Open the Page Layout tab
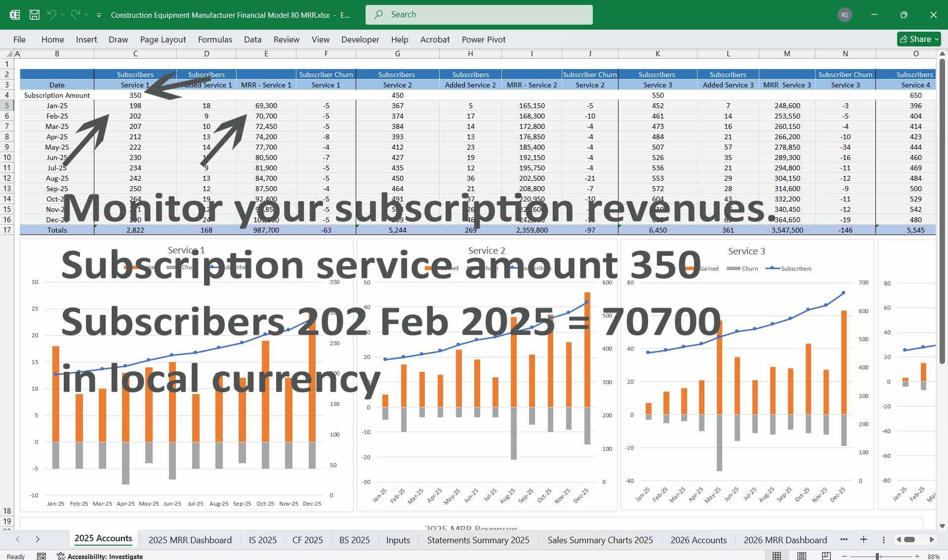The width and height of the screenshot is (948, 560). pos(163,40)
